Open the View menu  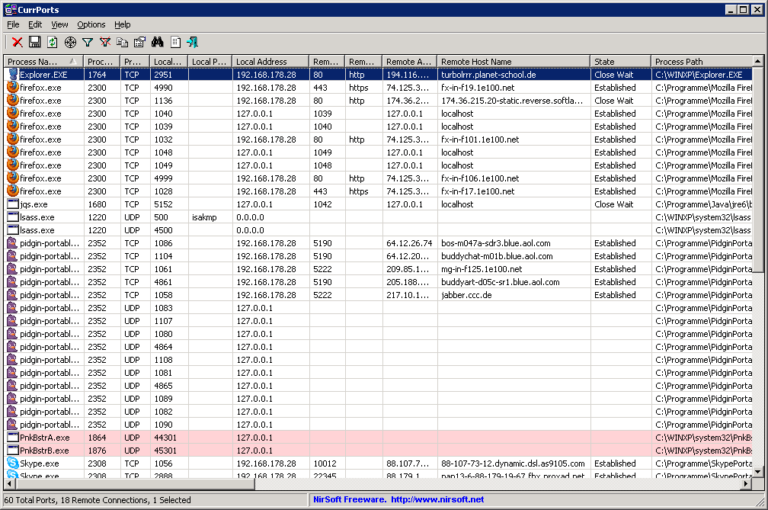[60, 24]
